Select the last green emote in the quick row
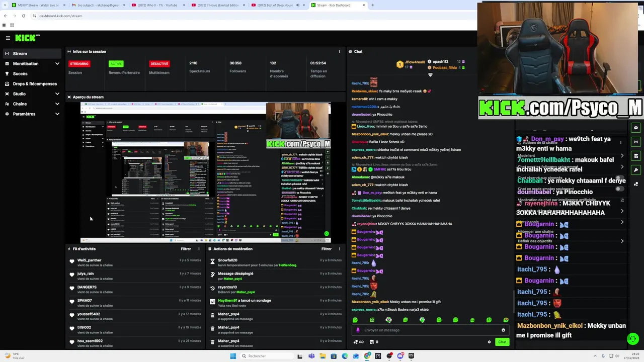The width and height of the screenshot is (644, 362). 506,320
